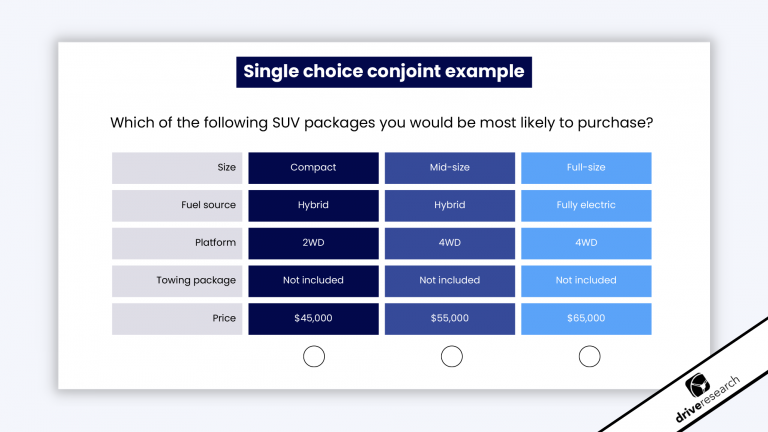768x432 pixels.
Task: Click the Compact size cell
Action: pos(313,168)
